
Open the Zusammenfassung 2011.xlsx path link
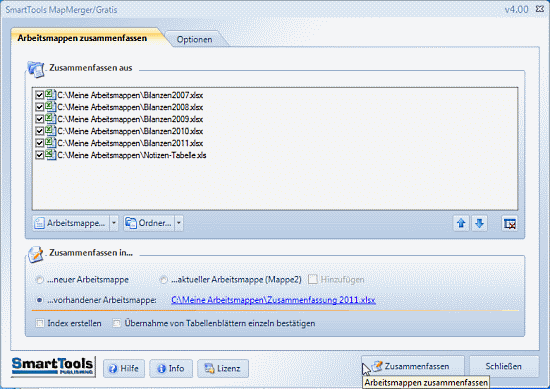(x=274, y=300)
